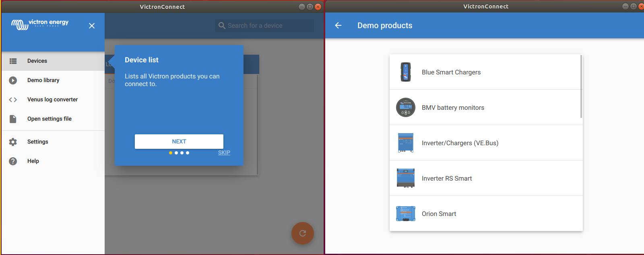Open the Demo library menu entry
Image resolution: width=644 pixels, height=255 pixels.
click(x=53, y=80)
